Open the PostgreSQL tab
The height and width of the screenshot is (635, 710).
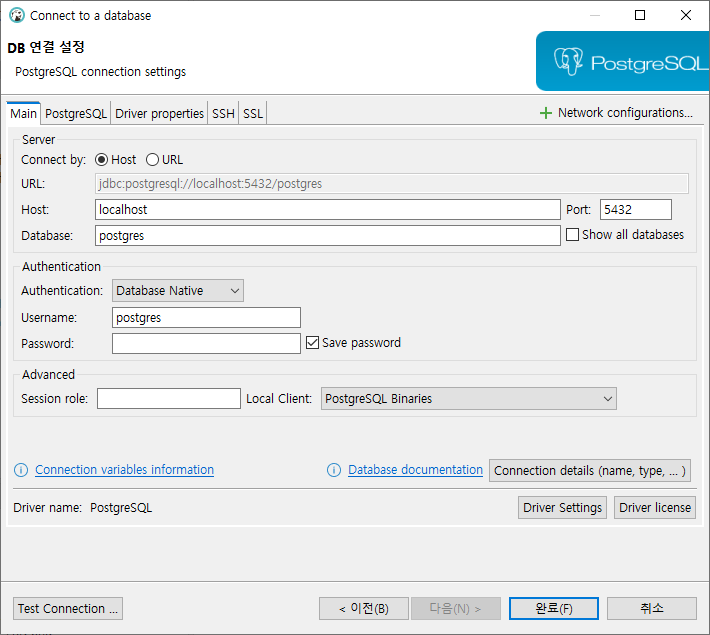pyautogui.click(x=76, y=113)
